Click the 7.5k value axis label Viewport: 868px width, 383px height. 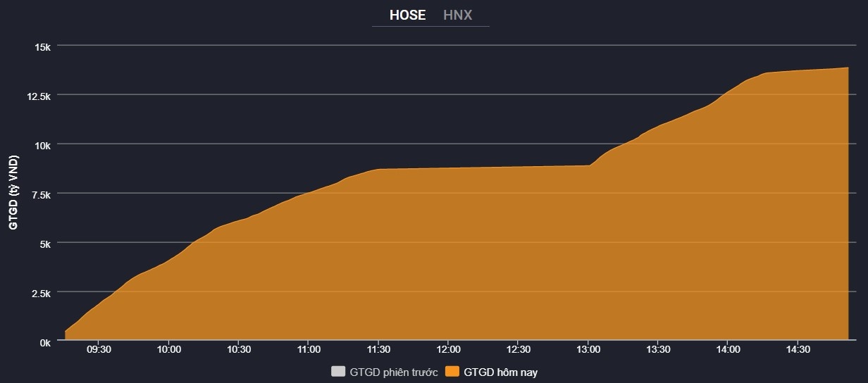(40, 194)
